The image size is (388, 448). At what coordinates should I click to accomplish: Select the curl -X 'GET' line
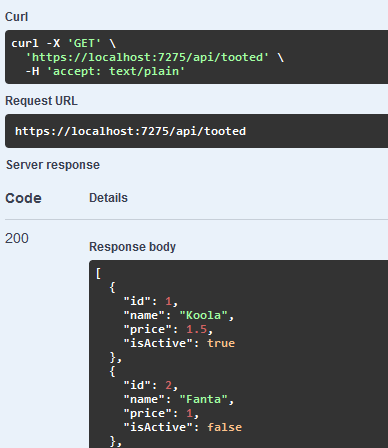[x=64, y=43]
